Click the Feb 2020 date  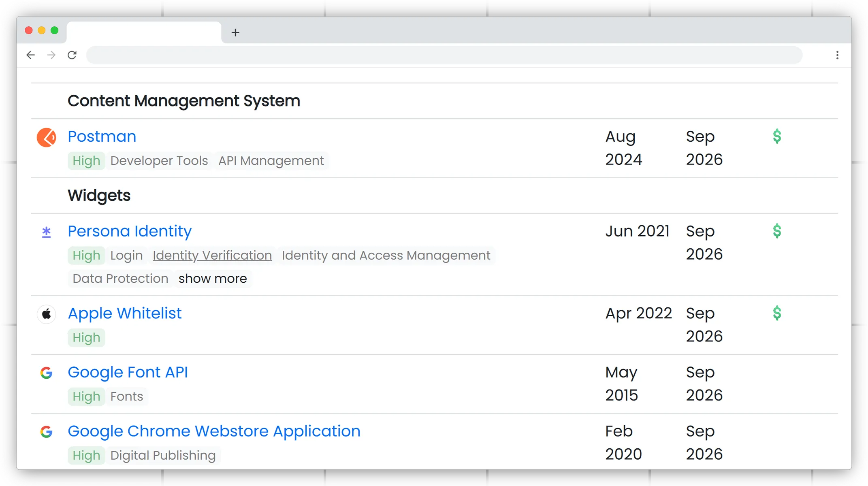(x=624, y=443)
